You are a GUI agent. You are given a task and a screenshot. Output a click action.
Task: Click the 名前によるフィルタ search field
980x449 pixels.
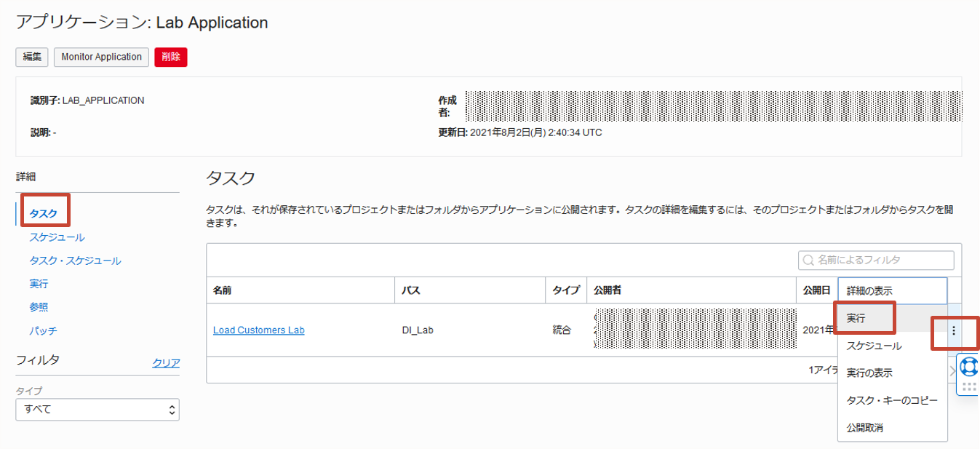[883, 260]
